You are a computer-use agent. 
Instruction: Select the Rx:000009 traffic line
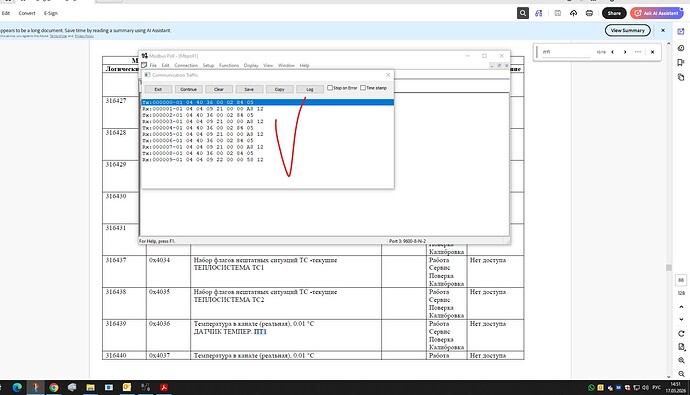[203, 160]
